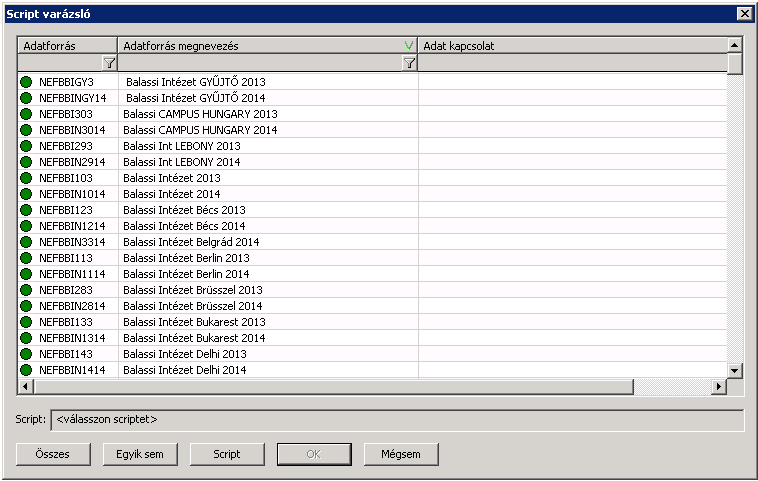Select row Balassi Intézet GYŰJTŐ 2013
758x481 pixels.
tap(373, 82)
